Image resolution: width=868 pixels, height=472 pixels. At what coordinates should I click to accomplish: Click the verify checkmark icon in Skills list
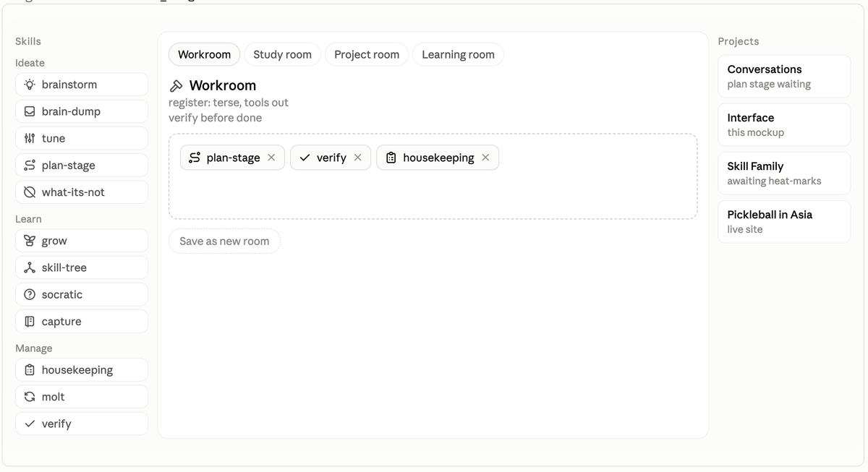(x=30, y=424)
